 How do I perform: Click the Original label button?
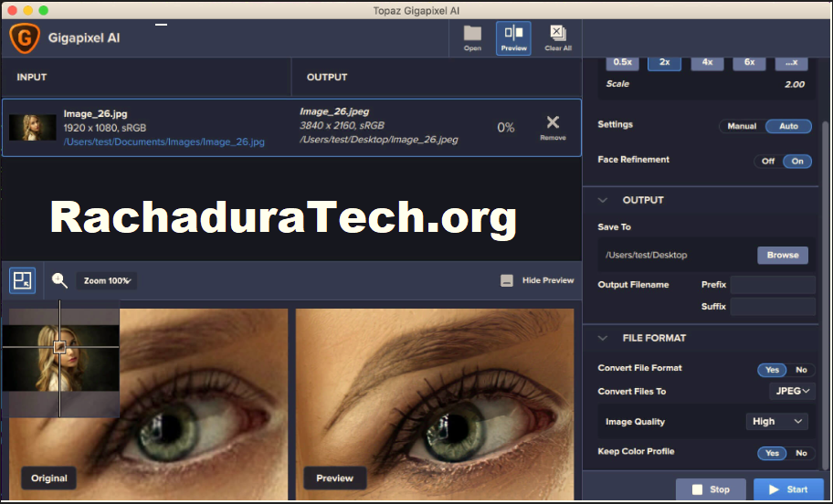(x=49, y=478)
